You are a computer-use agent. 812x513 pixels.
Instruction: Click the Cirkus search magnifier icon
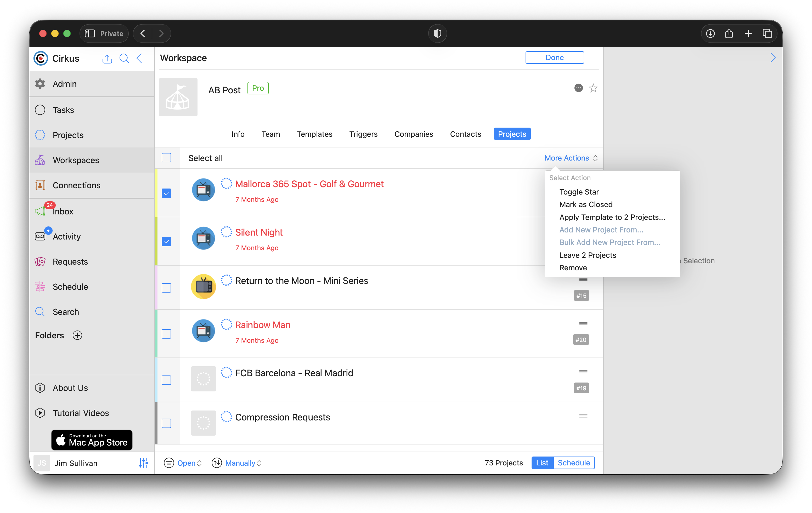point(124,59)
